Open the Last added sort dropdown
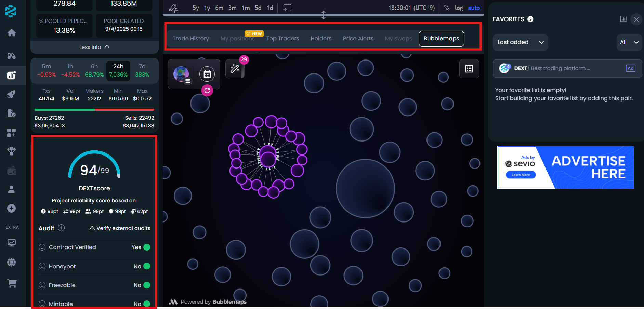Screen dimensions: 644x309 coord(520,42)
